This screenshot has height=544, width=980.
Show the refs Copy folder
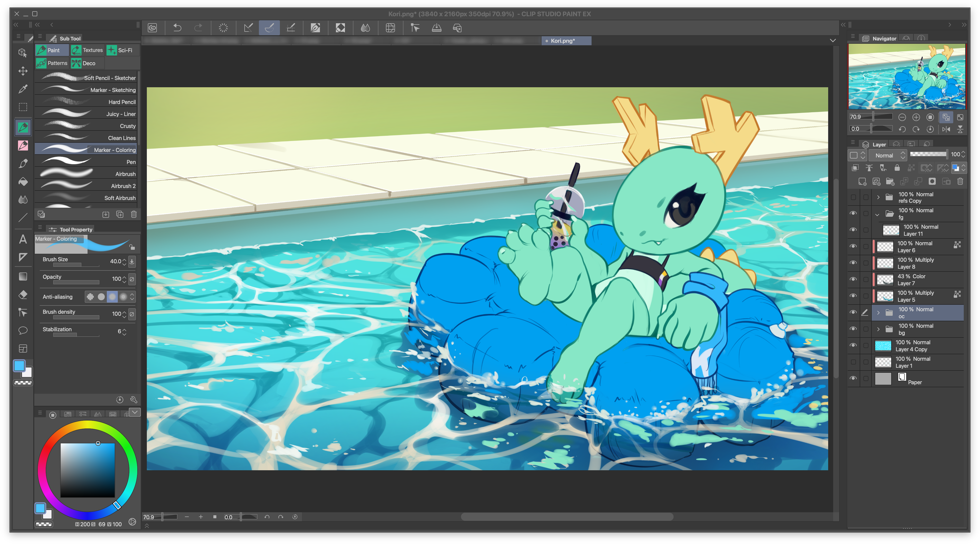tap(853, 197)
